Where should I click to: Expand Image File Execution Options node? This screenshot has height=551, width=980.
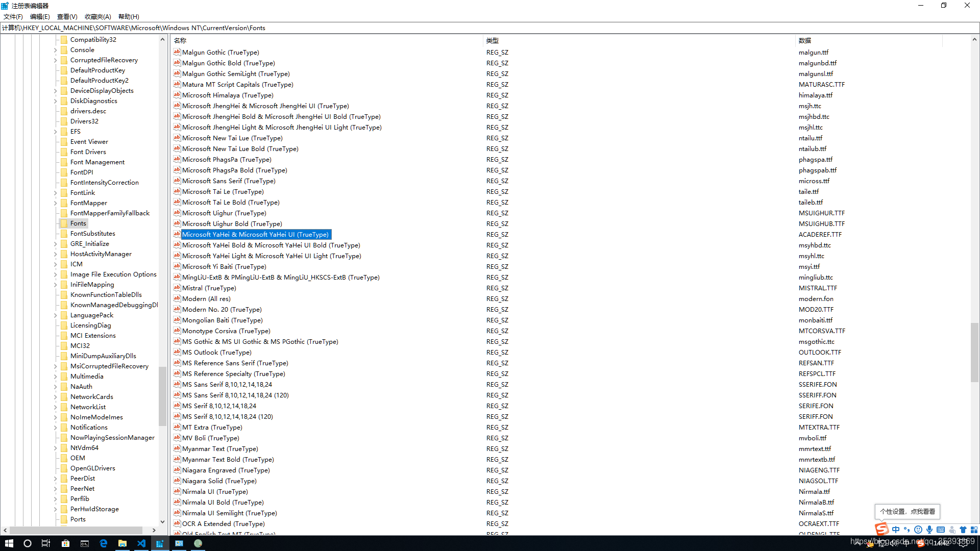[55, 274]
